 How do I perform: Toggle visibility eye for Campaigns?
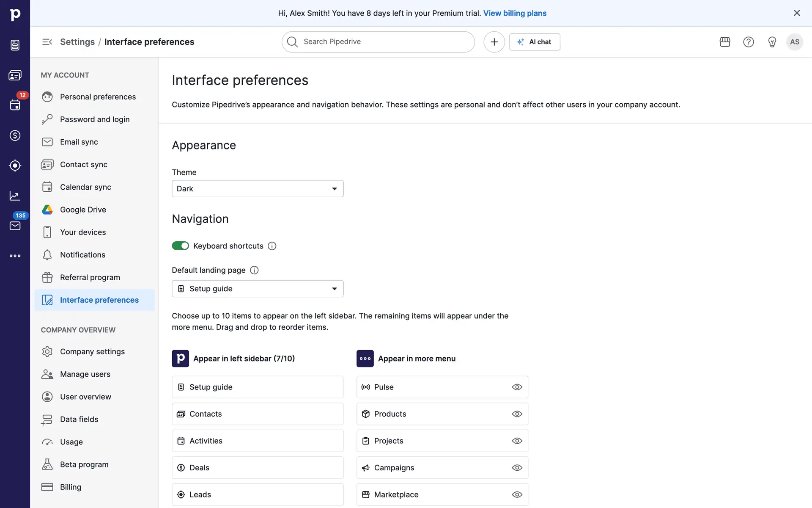coord(517,468)
